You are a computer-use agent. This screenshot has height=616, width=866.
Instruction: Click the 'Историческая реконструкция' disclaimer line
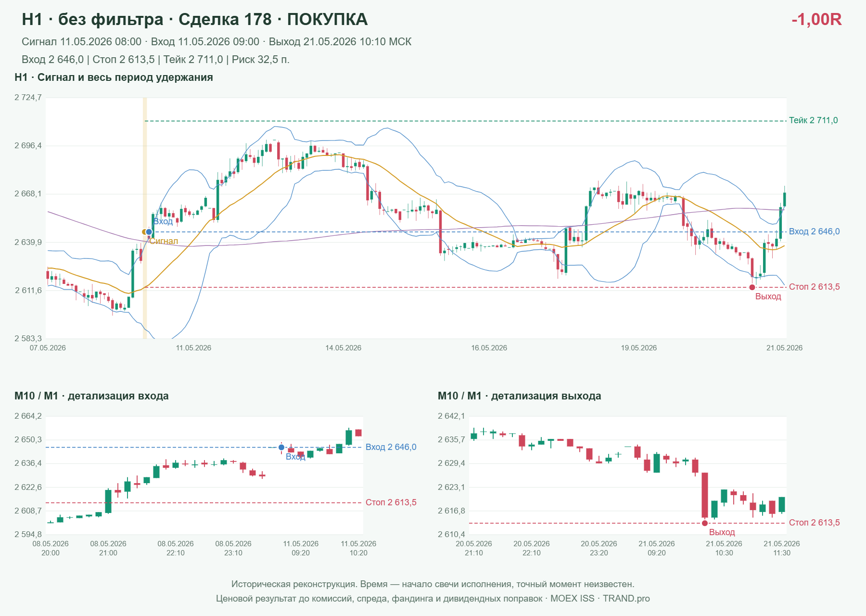(x=433, y=584)
